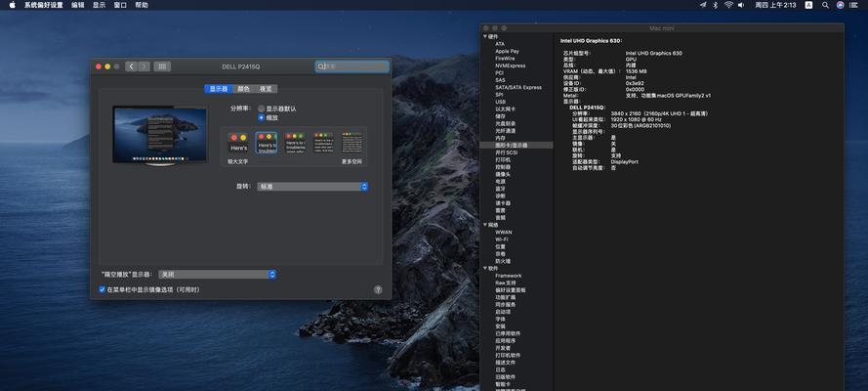This screenshot has height=391, width=868.
Task: Click the preferences search field
Action: 352,66
